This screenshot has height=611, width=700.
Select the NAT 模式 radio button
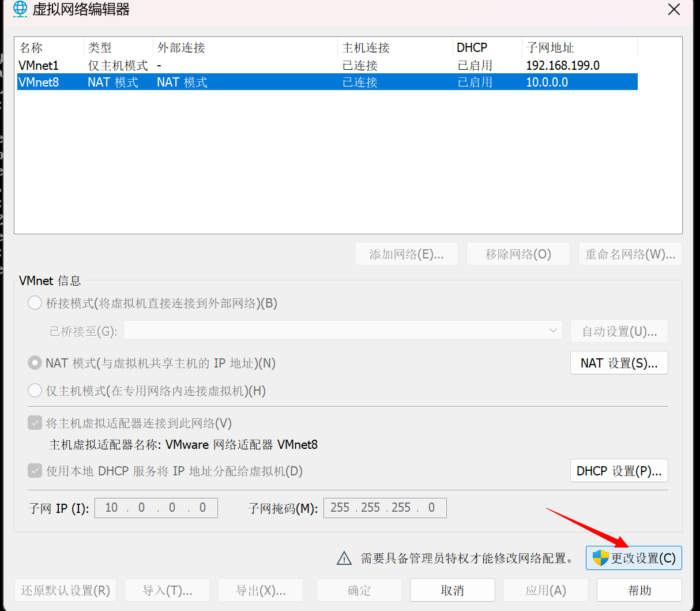[35, 363]
